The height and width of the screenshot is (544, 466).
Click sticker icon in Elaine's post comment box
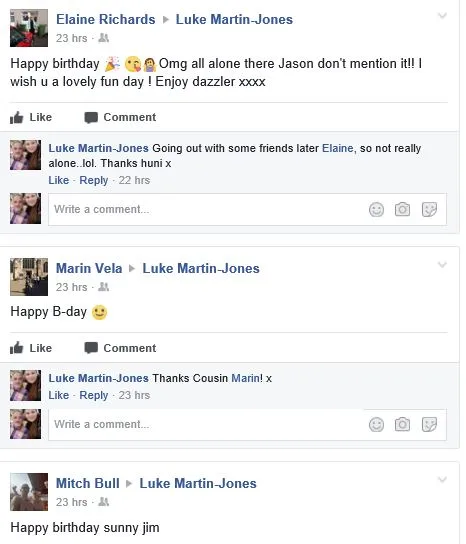click(429, 210)
